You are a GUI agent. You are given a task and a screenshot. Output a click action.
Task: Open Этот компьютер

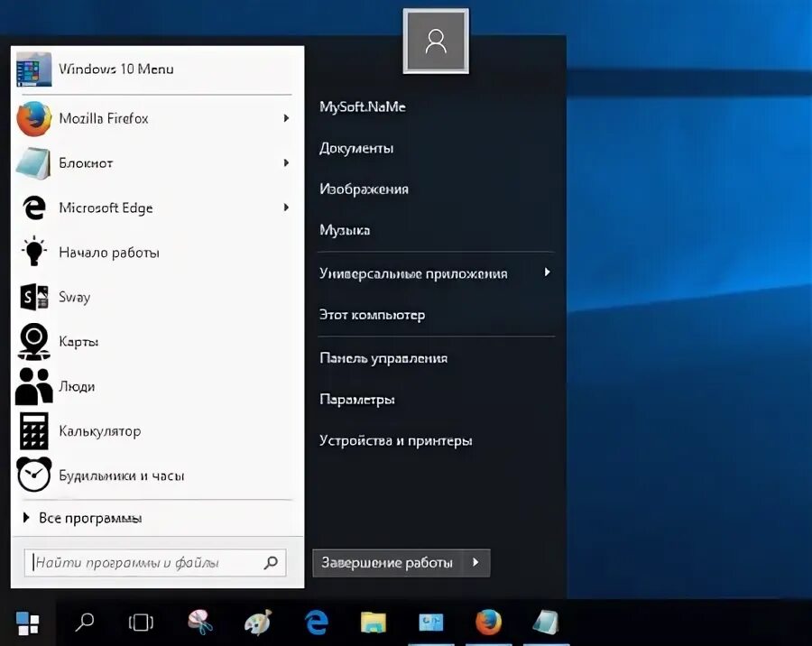[x=373, y=315]
